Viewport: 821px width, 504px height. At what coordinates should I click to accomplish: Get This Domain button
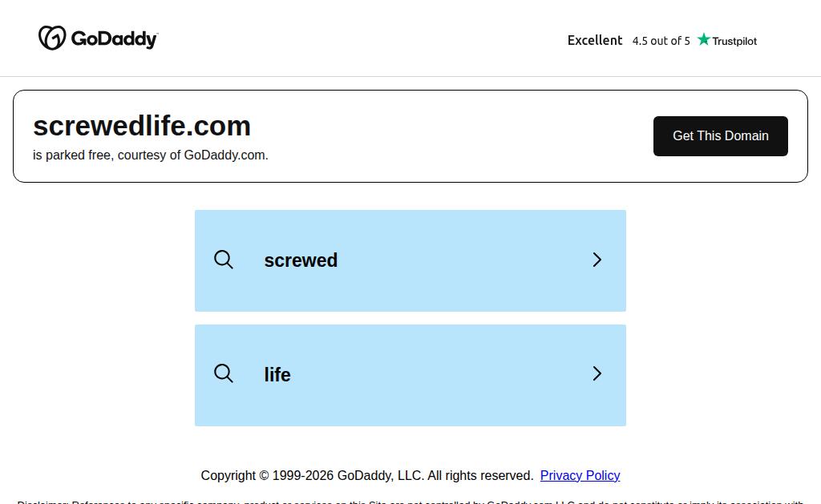click(721, 136)
